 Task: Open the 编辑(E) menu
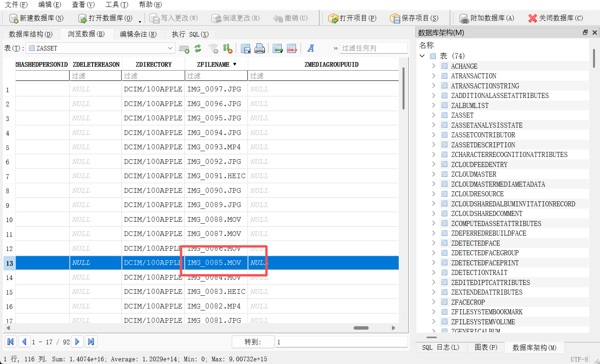point(50,5)
